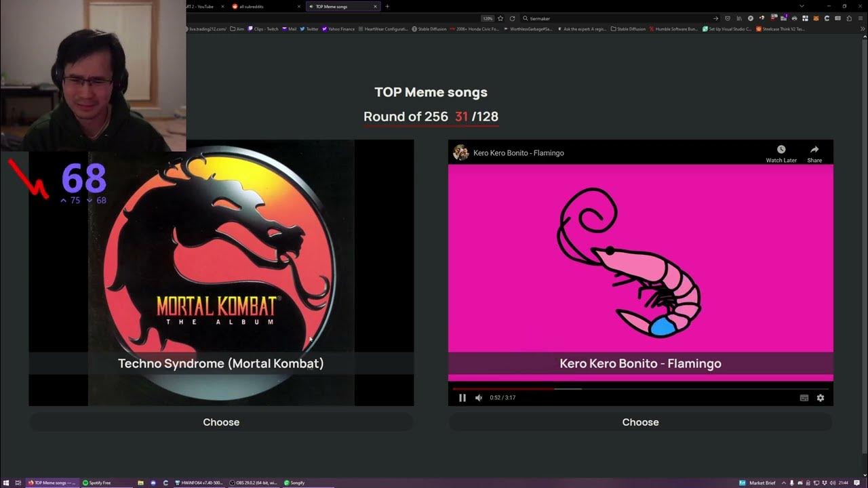
Task: Click the go arrow in the address bar
Action: (715, 18)
